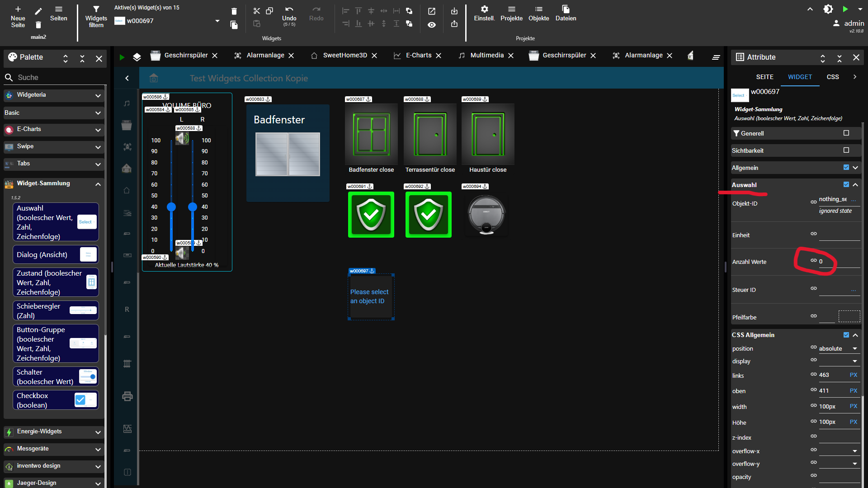Screen dimensions: 868x488
Task: Toggle the Sichtbarkeit section checkbox
Action: click(x=846, y=150)
